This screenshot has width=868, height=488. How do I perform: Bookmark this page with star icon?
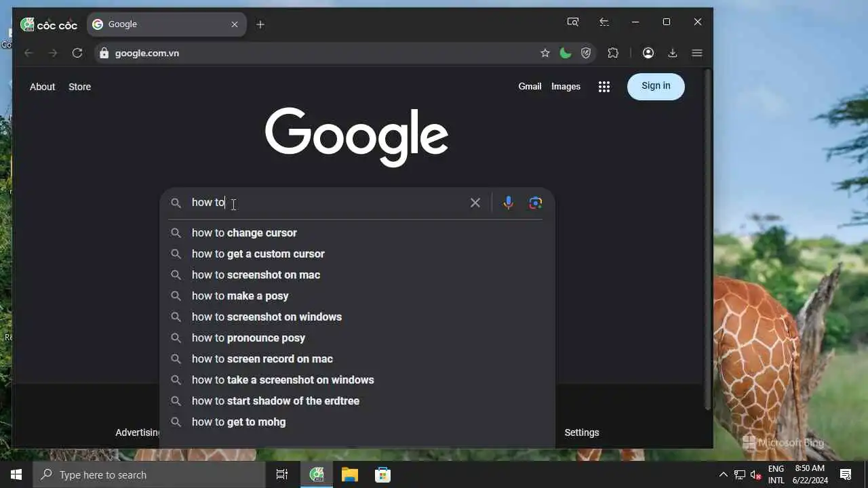(x=545, y=53)
